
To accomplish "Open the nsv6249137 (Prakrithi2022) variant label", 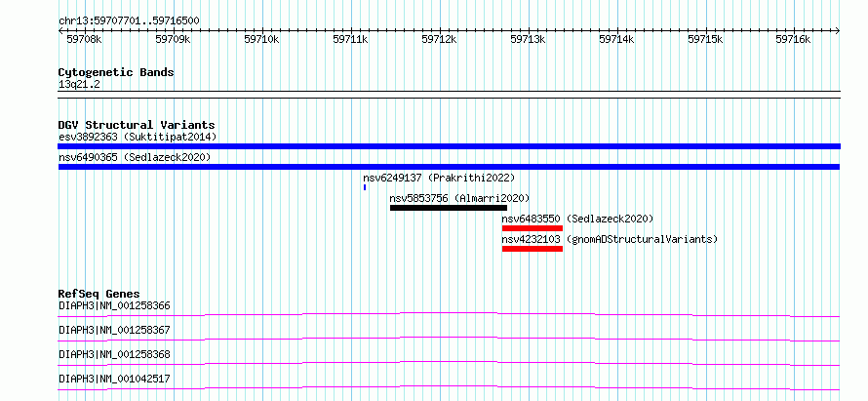I will 439,178.
